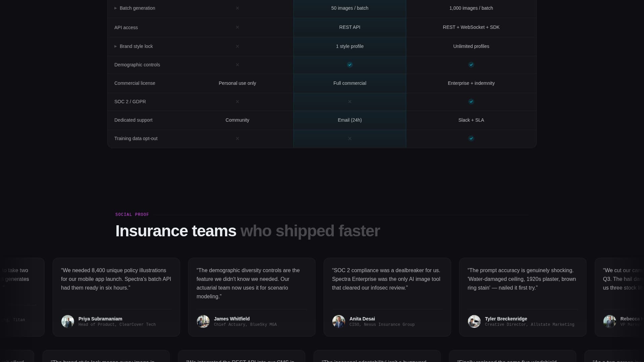
Task: Toggle the Batch generation free-tier x mark
Action: (x=237, y=8)
